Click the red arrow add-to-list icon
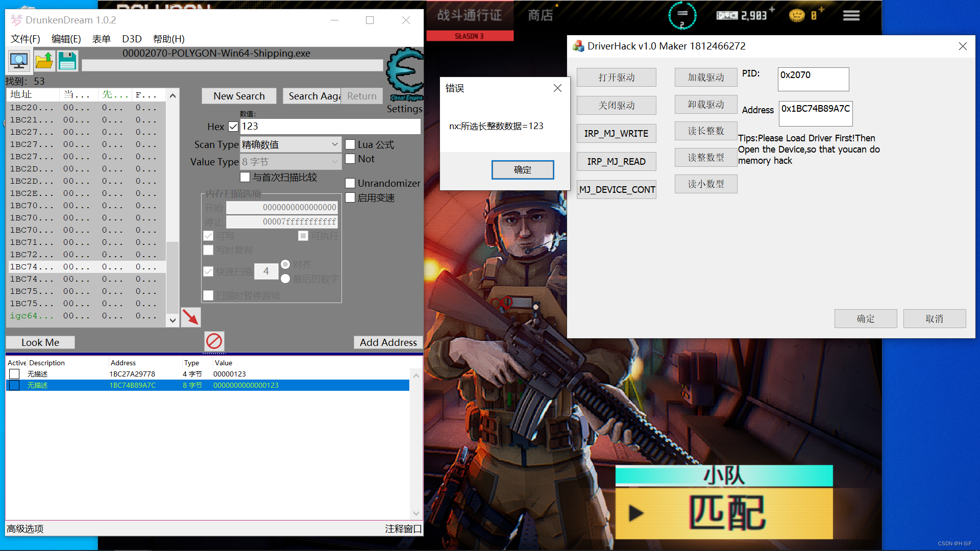The height and width of the screenshot is (551, 980). click(190, 317)
